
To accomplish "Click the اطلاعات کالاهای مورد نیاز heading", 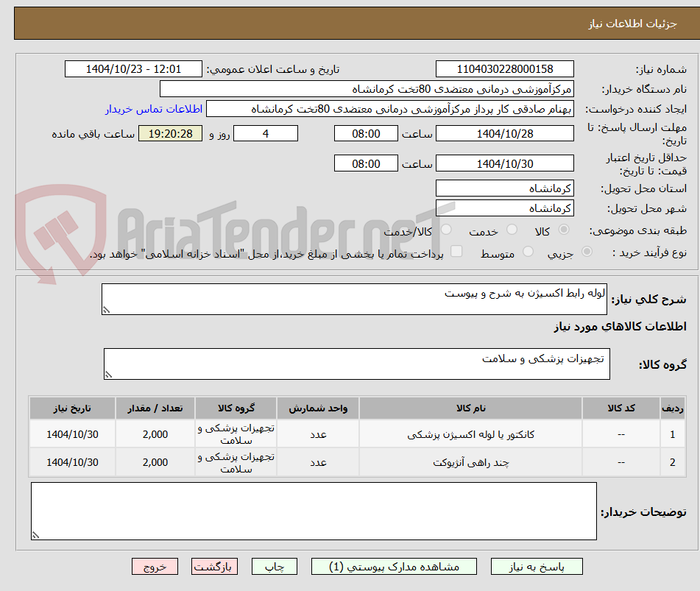I will tap(620, 326).
